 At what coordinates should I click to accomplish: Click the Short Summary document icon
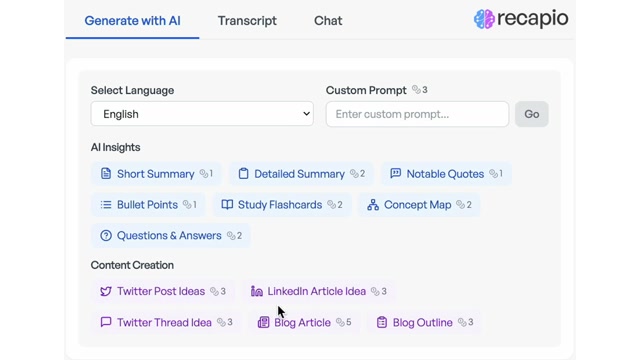point(106,173)
